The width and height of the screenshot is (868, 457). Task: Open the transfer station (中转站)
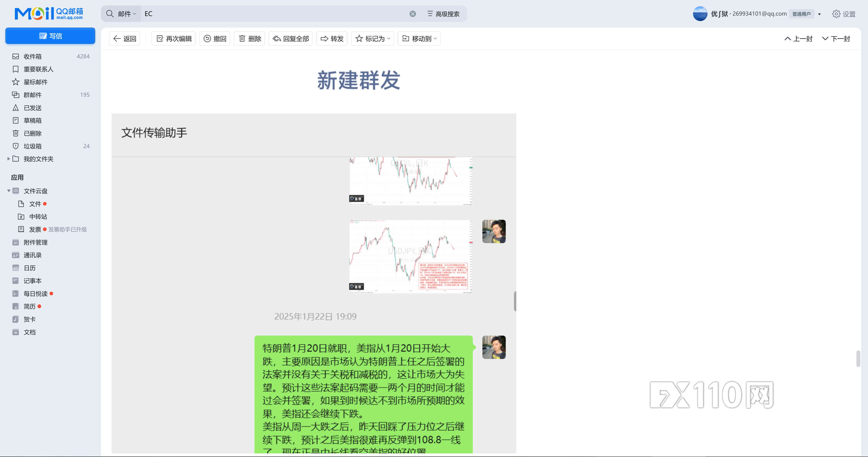[38, 217]
